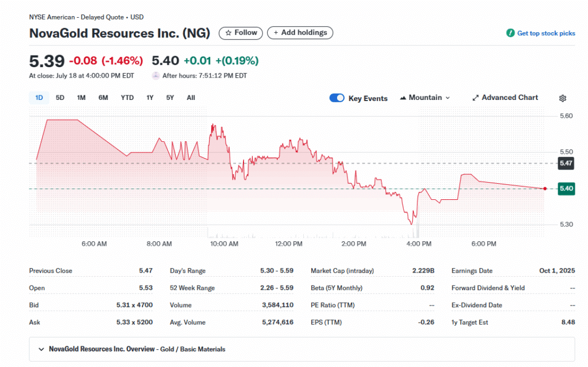
Task: Toggle the Key Events switch
Action: click(x=336, y=98)
